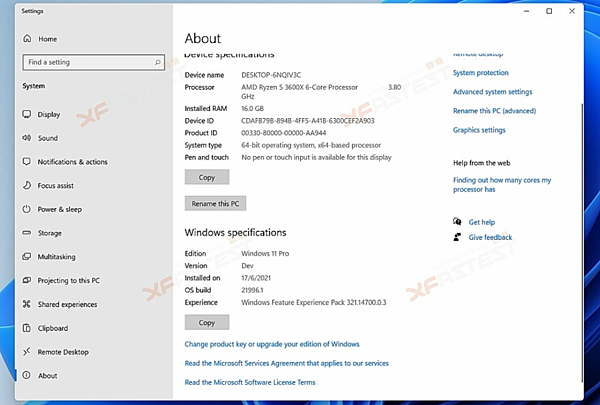The image size is (600, 405).
Task: Click the search magnifier icon
Action: pyautogui.click(x=157, y=62)
